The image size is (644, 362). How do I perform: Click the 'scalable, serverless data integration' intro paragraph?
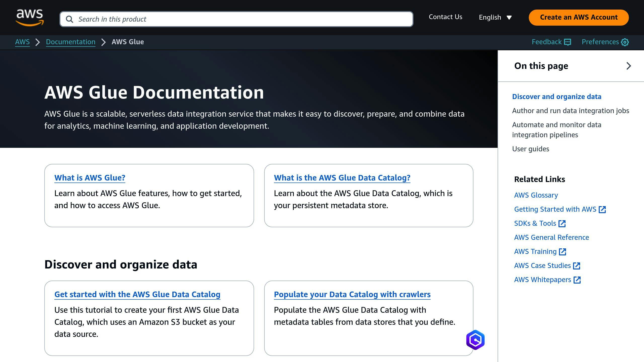[x=254, y=120]
